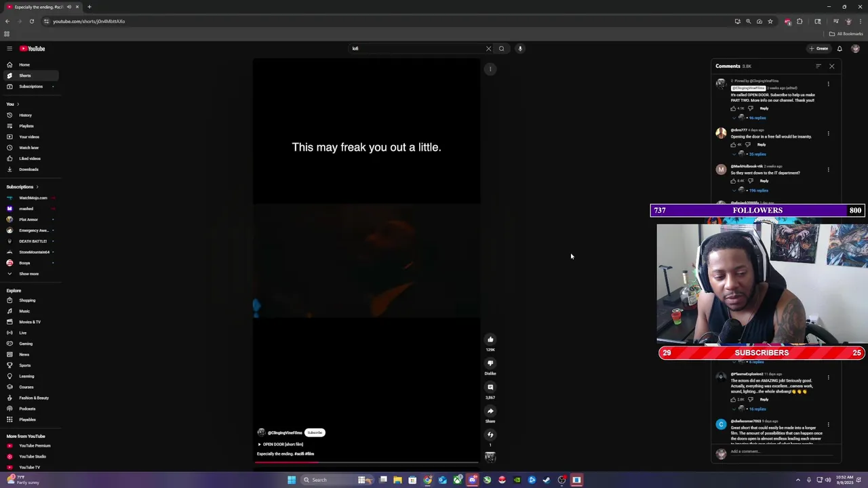Open the OPEN DOOR [short film] link
Image resolution: width=868 pixels, height=488 pixels.
pyautogui.click(x=281, y=445)
